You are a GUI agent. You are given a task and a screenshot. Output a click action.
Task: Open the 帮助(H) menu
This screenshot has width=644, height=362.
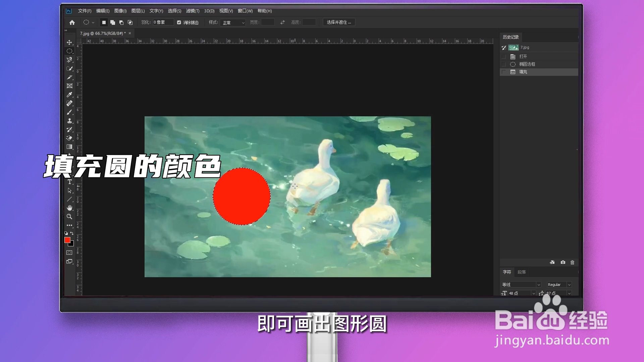(x=265, y=11)
